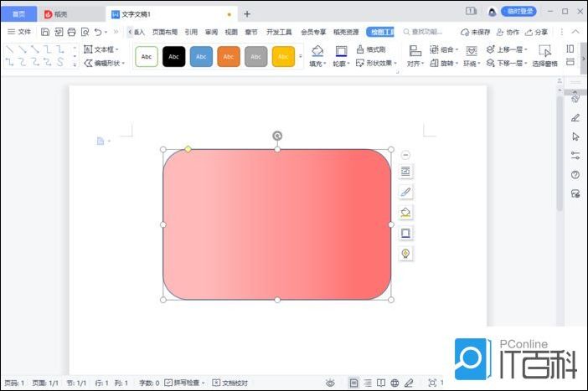Click the lightbulb idea icon beside shape
The width and height of the screenshot is (588, 391).
click(405, 253)
